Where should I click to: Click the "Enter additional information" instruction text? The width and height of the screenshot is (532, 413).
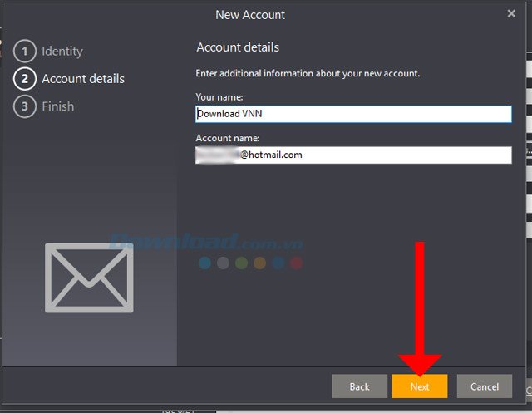click(x=308, y=73)
